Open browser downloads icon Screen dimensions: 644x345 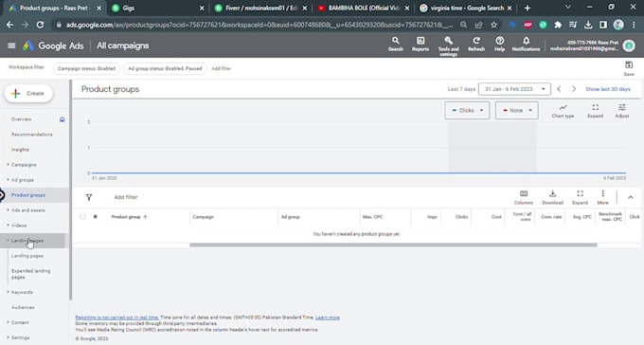(x=588, y=25)
